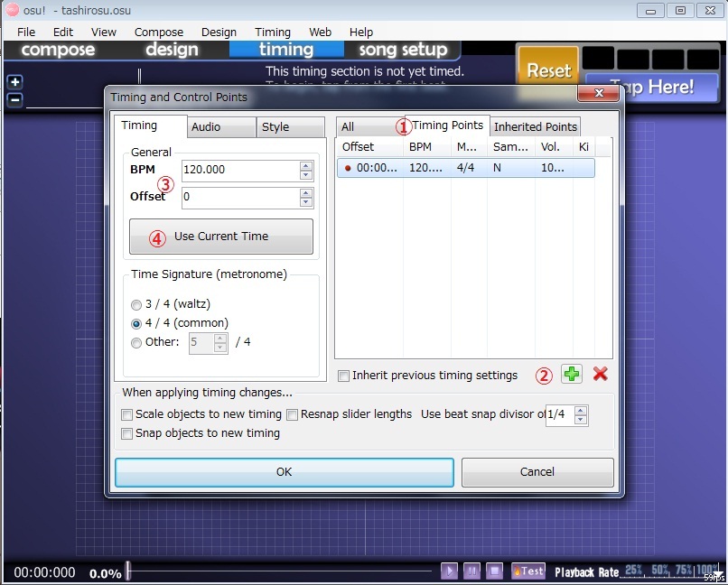Click the orange Reset button
The width and height of the screenshot is (728, 585).
pyautogui.click(x=548, y=70)
